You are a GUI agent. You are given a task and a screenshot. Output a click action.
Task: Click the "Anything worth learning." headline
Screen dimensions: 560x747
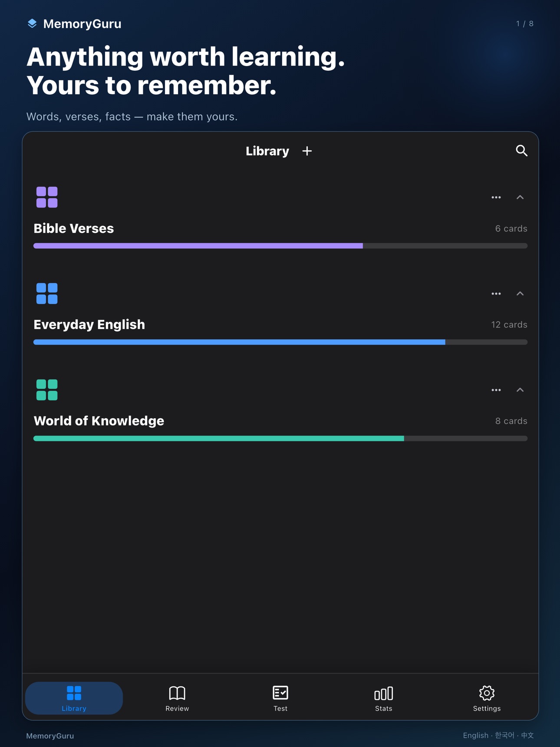(186, 57)
